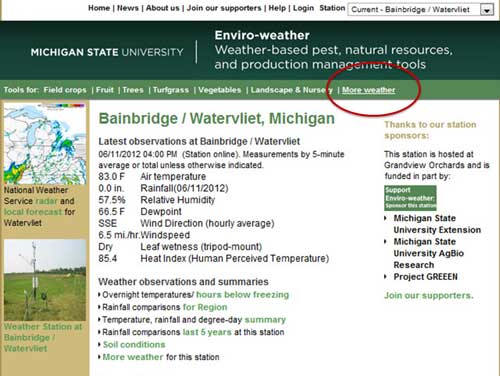The image size is (500, 376).
Task: Click More weather in green toolbar
Action: pos(368,90)
